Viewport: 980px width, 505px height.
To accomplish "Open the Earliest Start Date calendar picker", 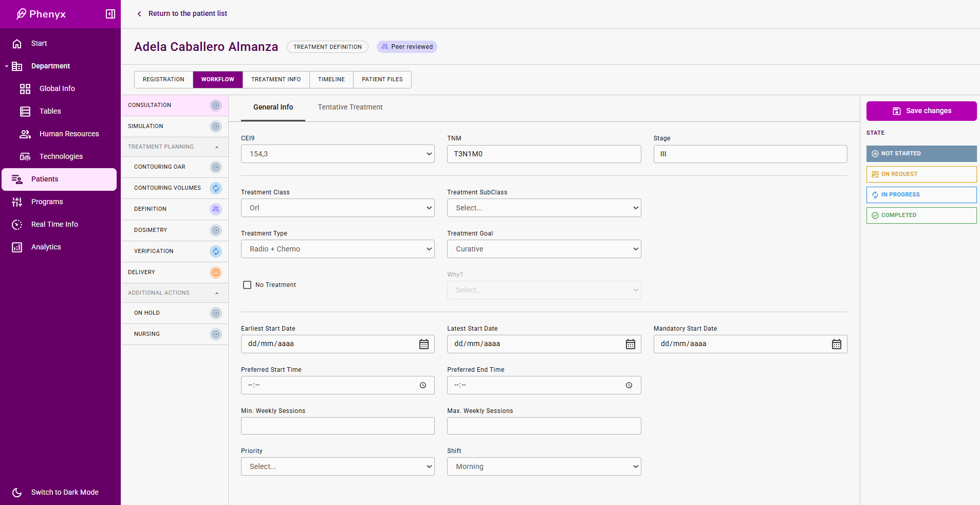I will click(x=423, y=344).
